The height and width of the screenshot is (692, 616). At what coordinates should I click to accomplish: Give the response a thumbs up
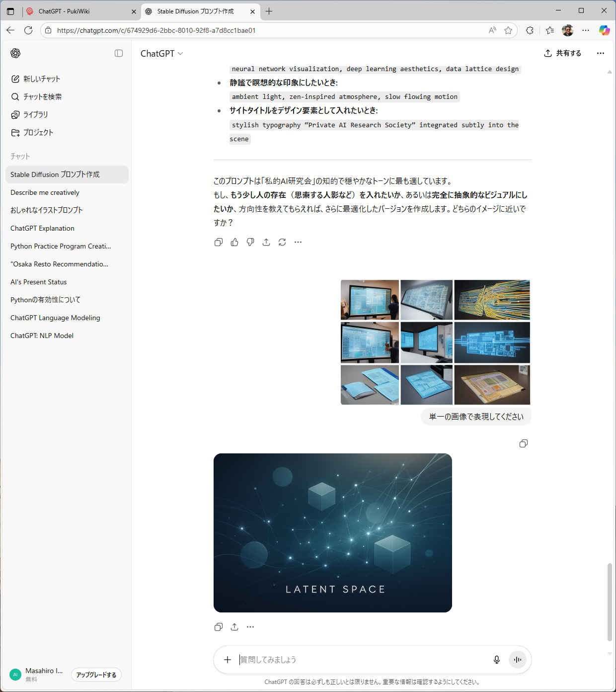234,242
